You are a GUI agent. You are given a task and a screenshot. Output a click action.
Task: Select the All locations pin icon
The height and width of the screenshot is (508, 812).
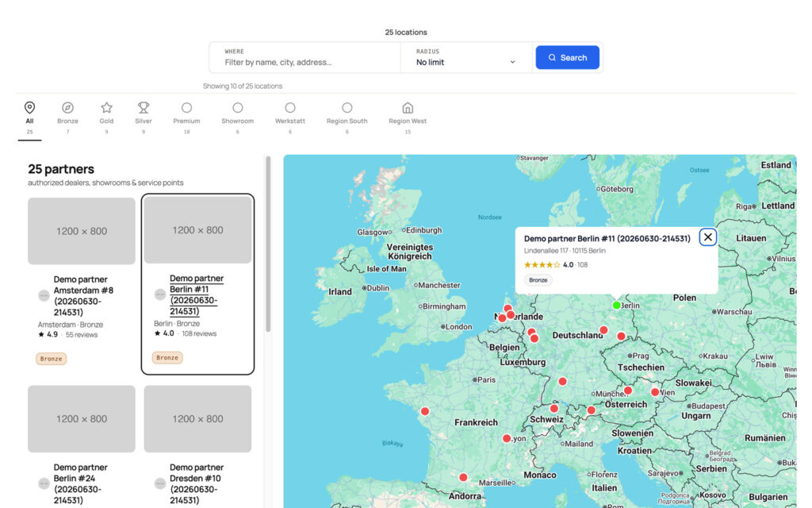(29, 107)
